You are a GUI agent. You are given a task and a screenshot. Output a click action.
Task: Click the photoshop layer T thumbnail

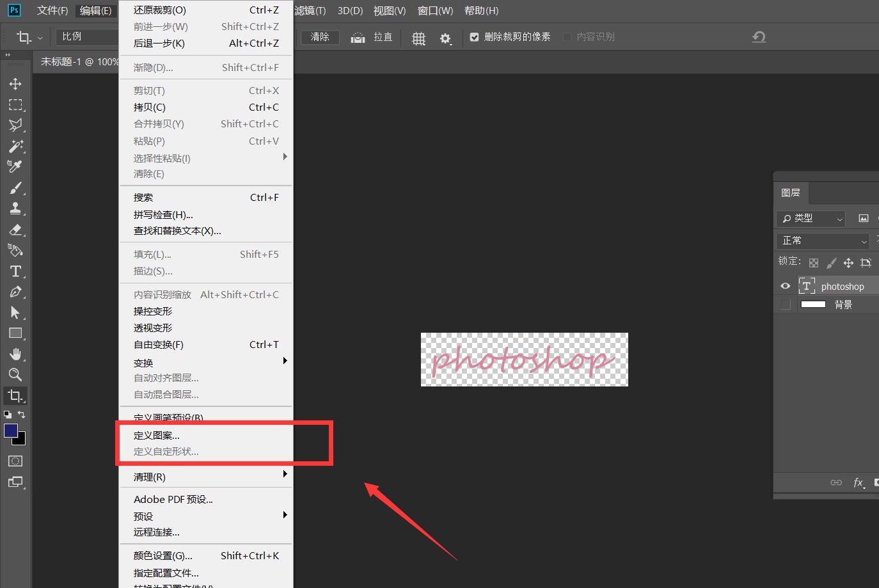coord(806,286)
